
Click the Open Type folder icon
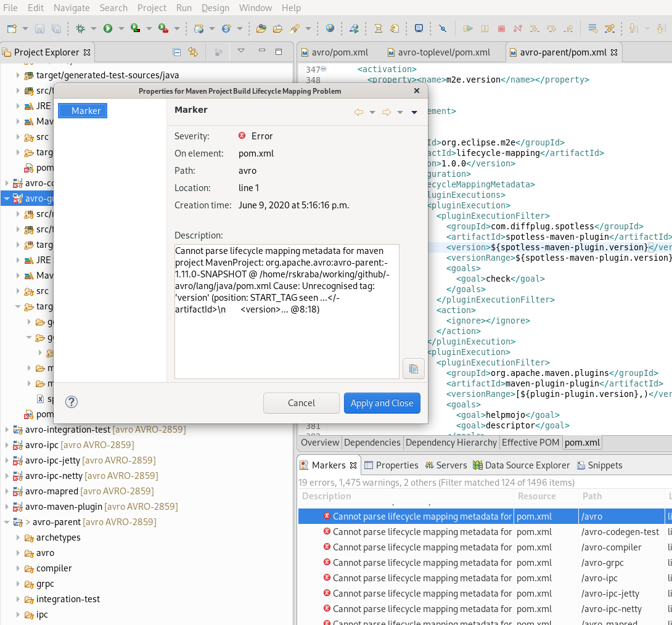[x=261, y=29]
